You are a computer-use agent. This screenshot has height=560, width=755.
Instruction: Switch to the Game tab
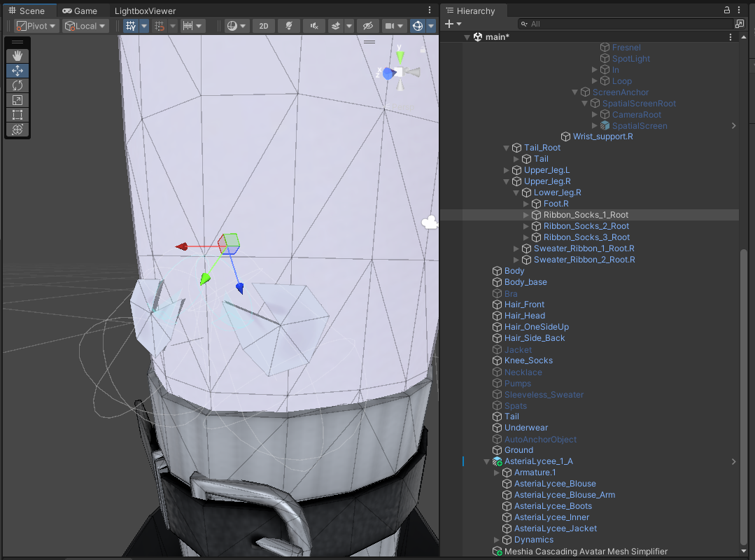tap(79, 10)
